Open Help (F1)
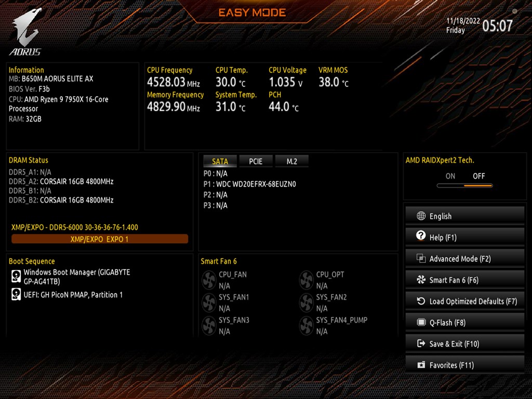Image resolution: width=532 pixels, height=399 pixels. coord(465,237)
